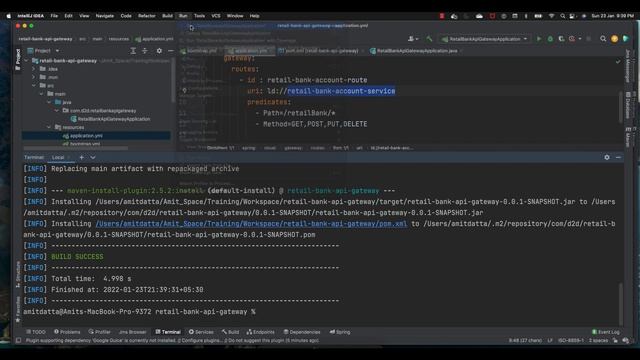The image size is (640, 360).
Task: Open the orange update notification icon
Action: pyautogui.click(x=614, y=39)
